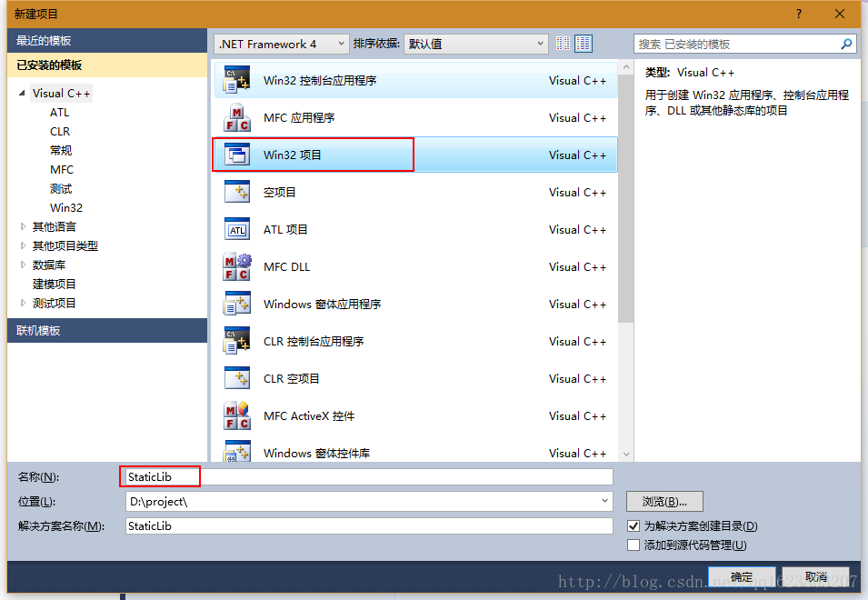Click the 'MFC DLL' template name
This screenshot has width=868, height=600.
coord(286,266)
